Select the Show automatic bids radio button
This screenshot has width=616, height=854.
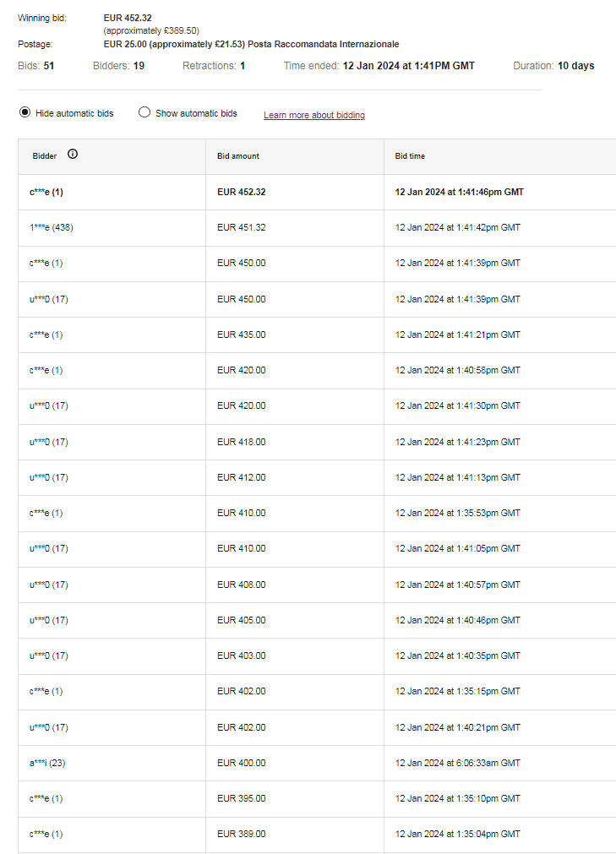pos(144,112)
